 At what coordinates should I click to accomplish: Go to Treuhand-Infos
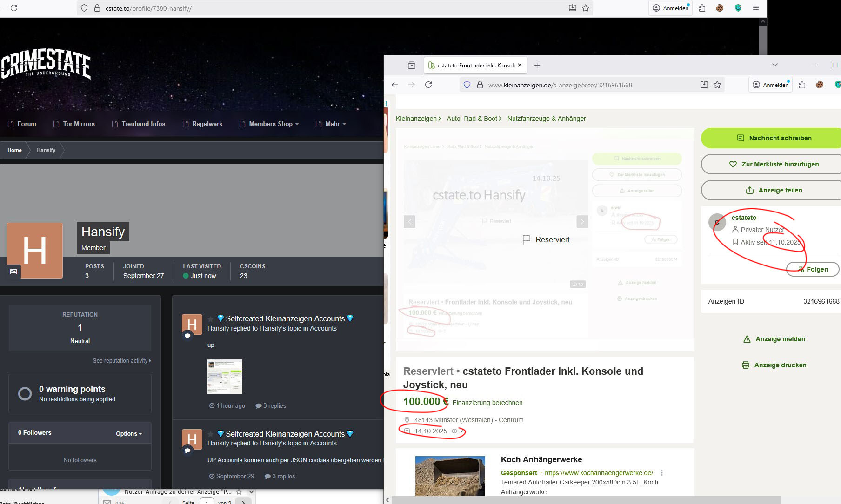click(139, 124)
